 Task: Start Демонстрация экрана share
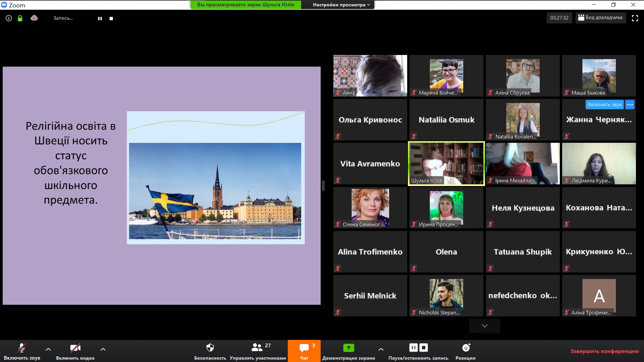[348, 351]
